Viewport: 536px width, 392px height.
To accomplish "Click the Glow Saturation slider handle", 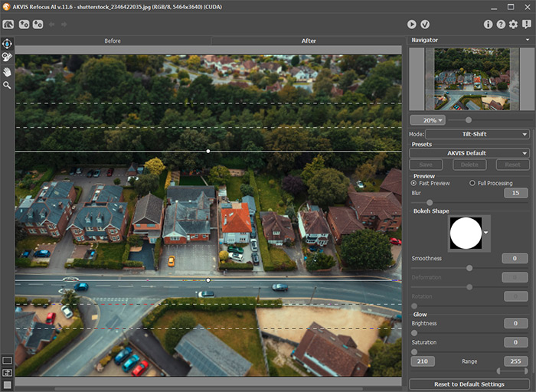I will [414, 352].
